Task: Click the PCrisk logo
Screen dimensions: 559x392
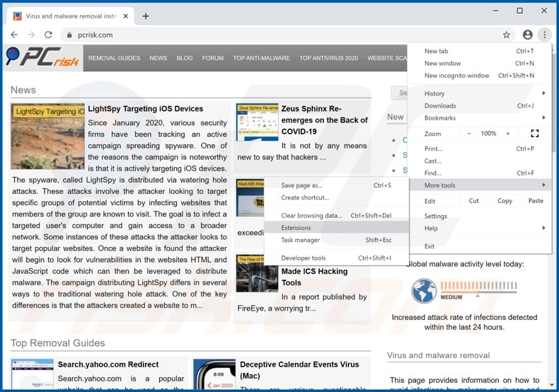Action: click(x=42, y=57)
